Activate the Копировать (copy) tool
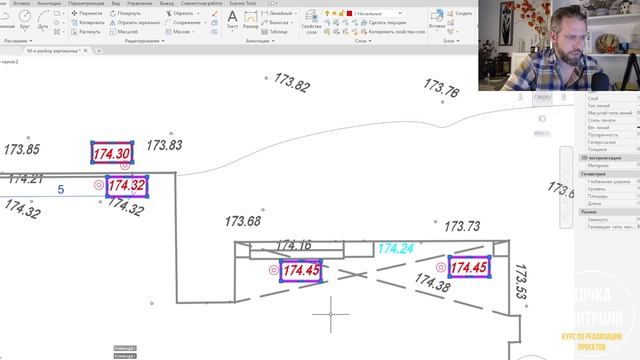This screenshot has height=360, width=640. tap(88, 22)
